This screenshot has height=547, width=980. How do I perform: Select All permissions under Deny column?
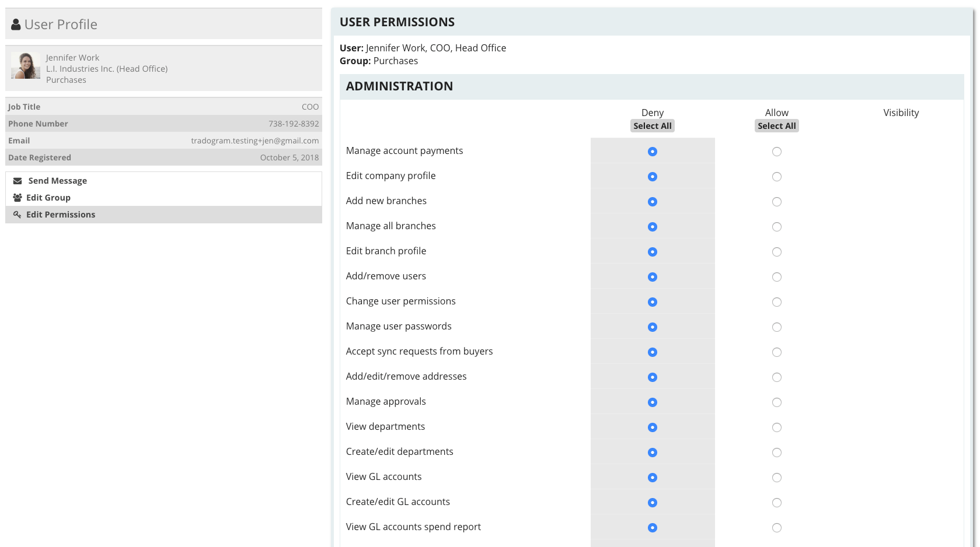click(x=652, y=125)
